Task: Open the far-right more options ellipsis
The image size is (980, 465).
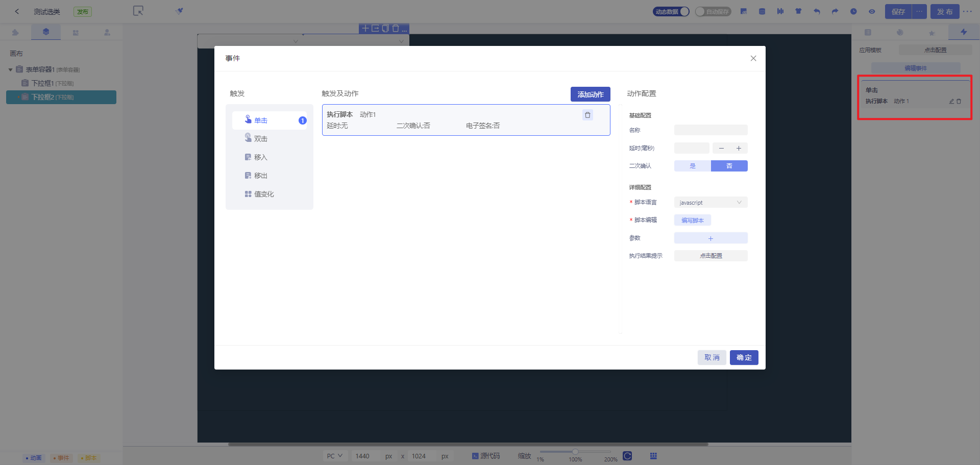Action: pos(968,11)
